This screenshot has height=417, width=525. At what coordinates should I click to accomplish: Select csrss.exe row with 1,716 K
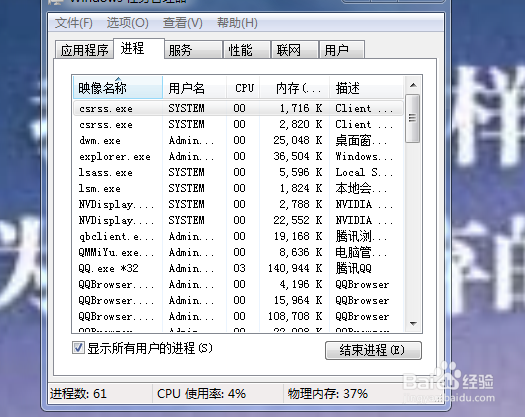pyautogui.click(x=238, y=108)
